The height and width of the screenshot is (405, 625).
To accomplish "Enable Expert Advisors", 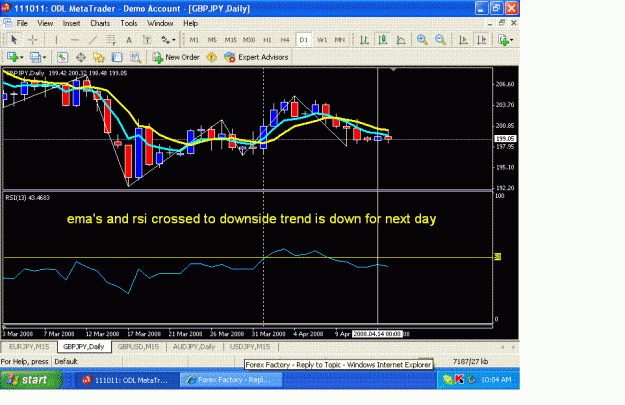I will [x=256, y=57].
